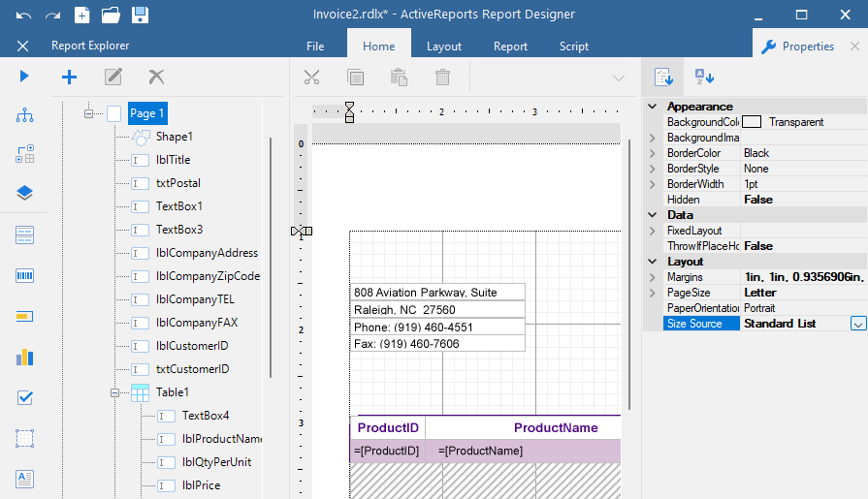Select the CheckBox tool in the toolbox
Screen dimensions: 868x499
pos(24,398)
